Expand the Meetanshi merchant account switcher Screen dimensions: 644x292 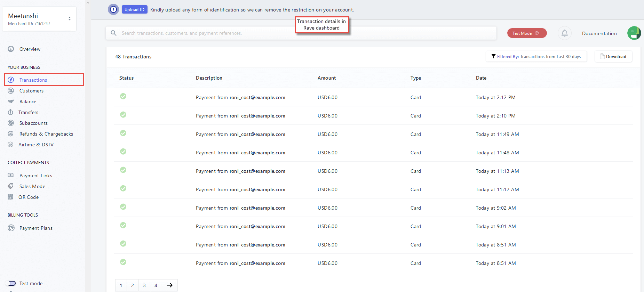click(70, 19)
